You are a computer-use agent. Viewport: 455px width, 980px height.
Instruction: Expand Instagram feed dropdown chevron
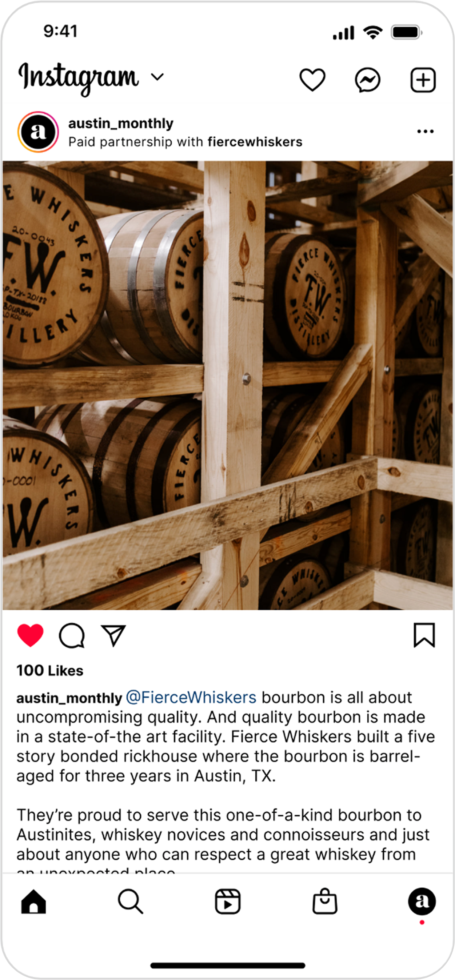pyautogui.click(x=157, y=77)
